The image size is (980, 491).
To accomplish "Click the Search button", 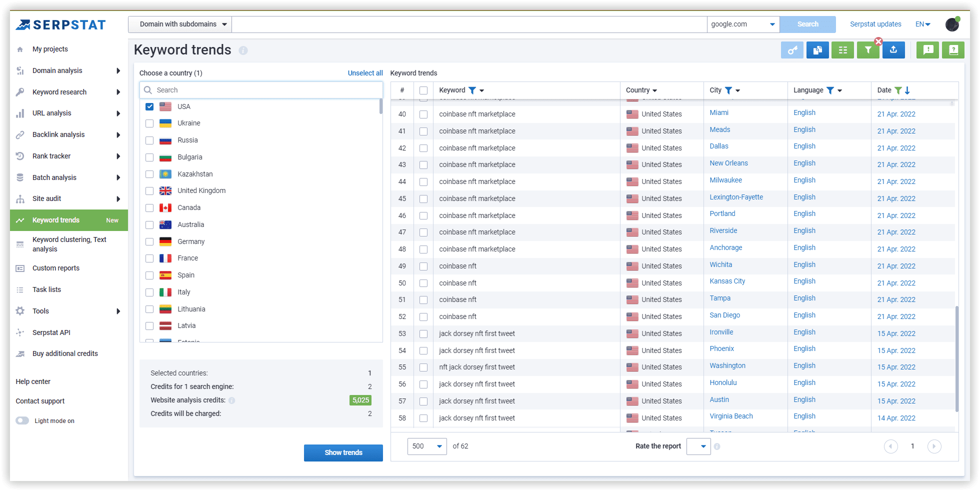I will (807, 24).
